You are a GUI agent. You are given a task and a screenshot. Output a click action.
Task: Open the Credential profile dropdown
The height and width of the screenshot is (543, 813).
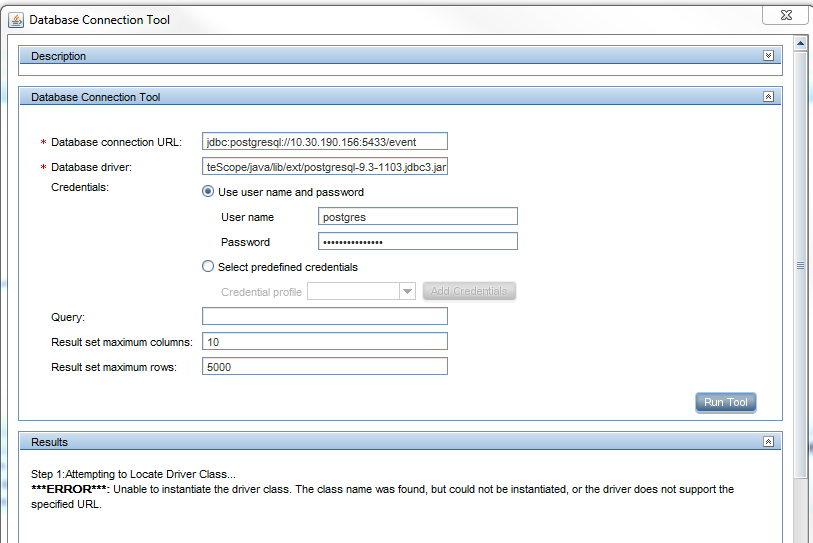[x=407, y=291]
